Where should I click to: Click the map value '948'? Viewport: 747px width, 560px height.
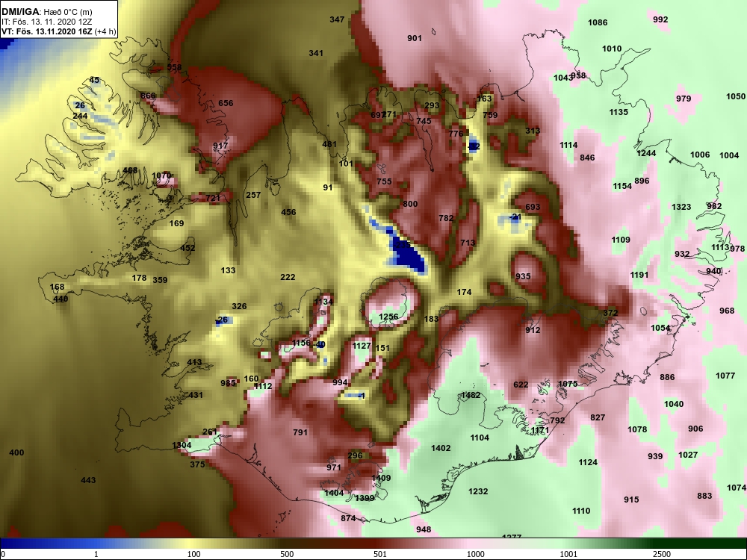[424, 529]
